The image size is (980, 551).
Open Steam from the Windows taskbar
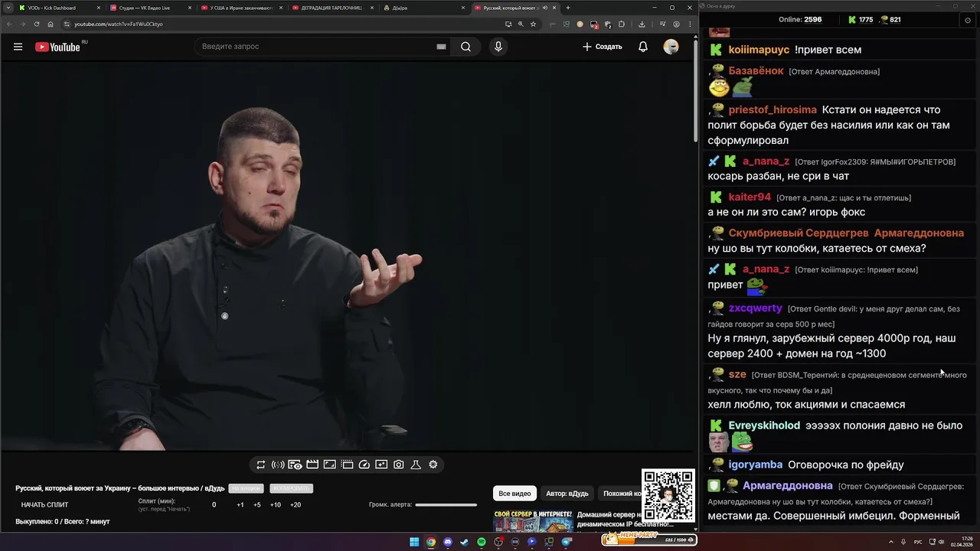464,542
